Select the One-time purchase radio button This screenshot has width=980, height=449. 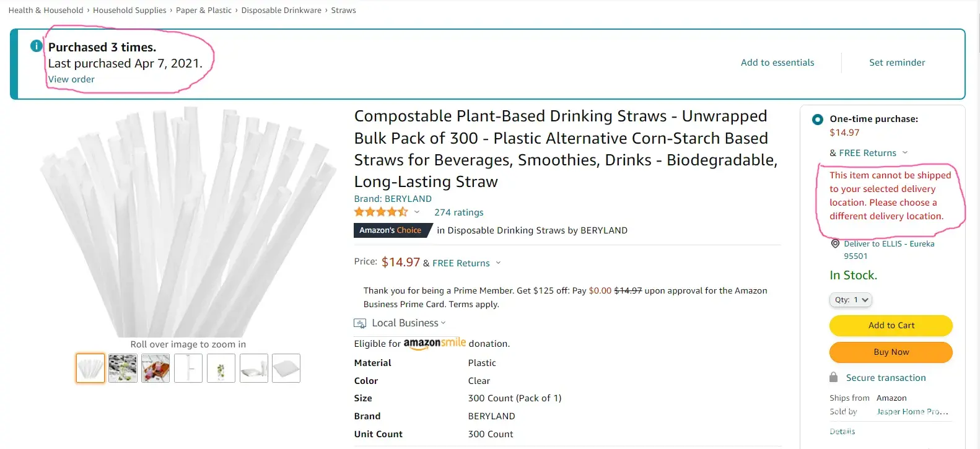(818, 119)
